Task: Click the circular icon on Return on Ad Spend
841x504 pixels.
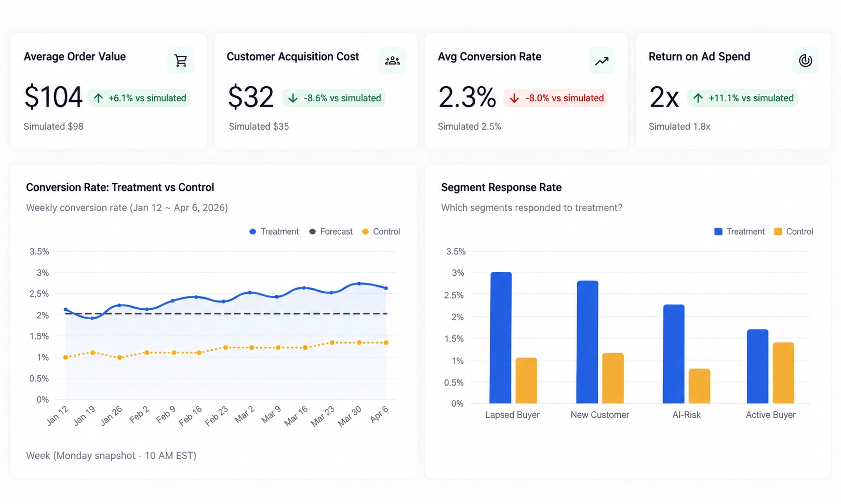Action: 805,61
